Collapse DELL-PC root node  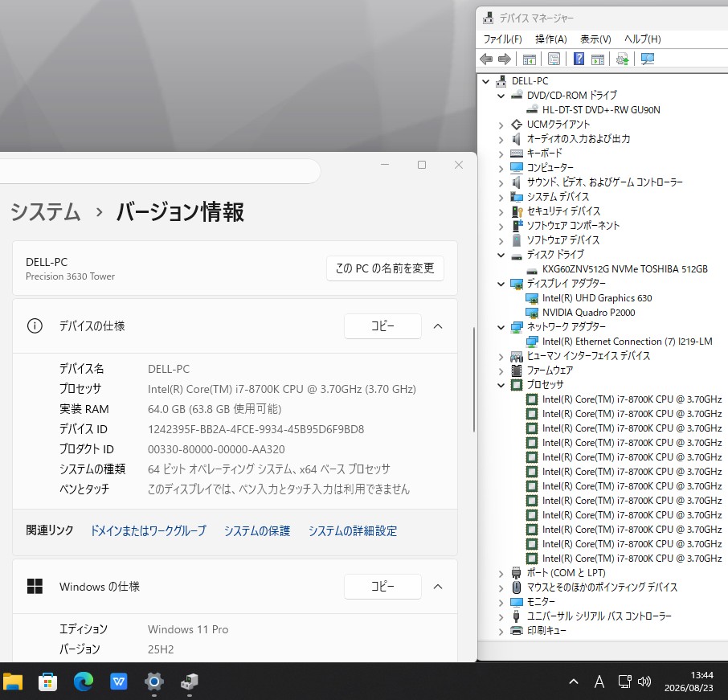(x=486, y=81)
